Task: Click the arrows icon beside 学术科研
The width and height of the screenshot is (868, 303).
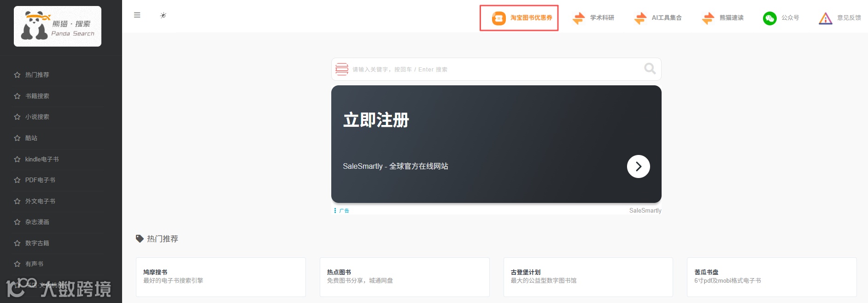Action: click(x=578, y=18)
